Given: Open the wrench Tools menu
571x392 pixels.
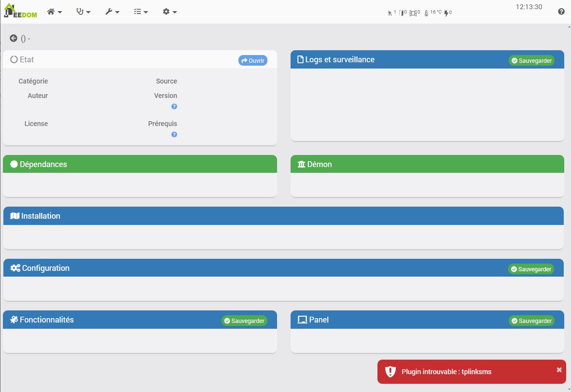Looking at the screenshot, I should tap(112, 12).
